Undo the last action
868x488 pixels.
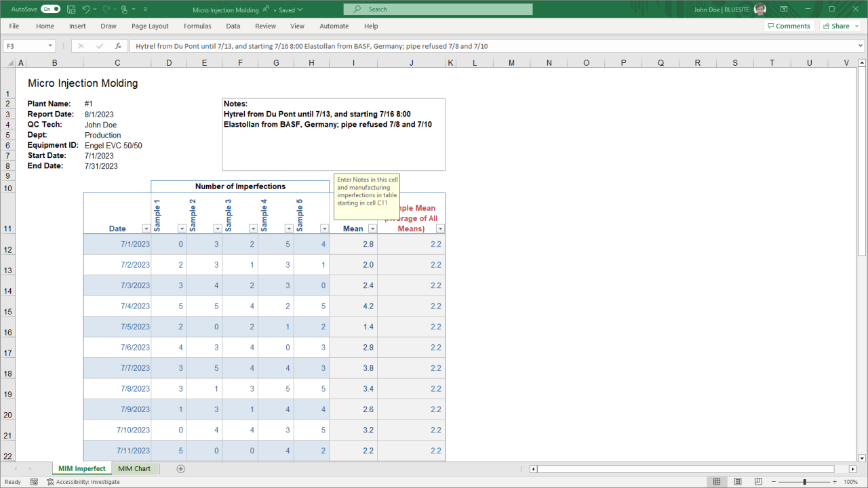[x=86, y=9]
